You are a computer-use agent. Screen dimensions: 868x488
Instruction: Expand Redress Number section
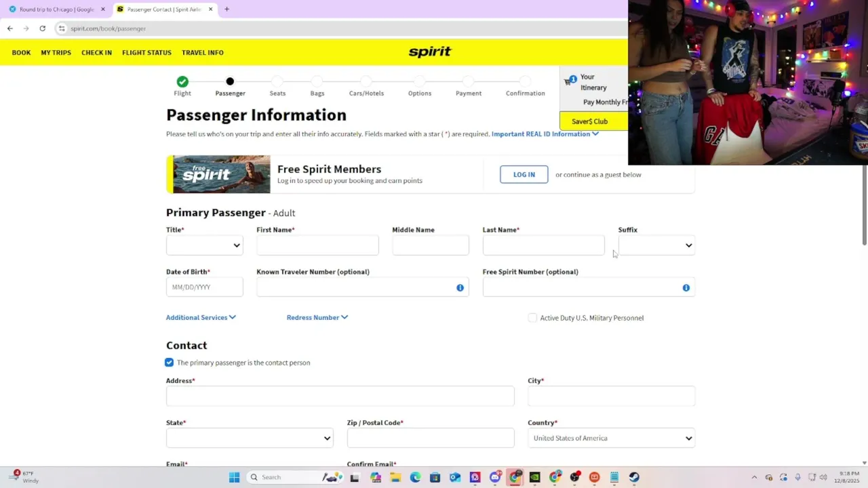[317, 317]
